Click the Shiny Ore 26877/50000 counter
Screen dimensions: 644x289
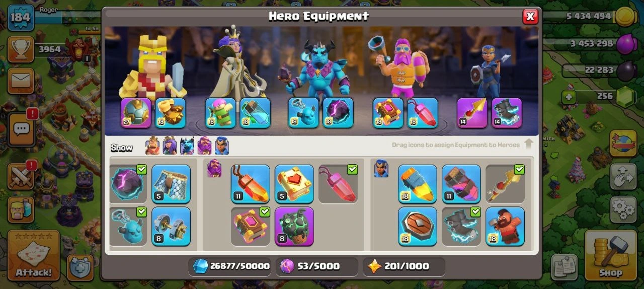point(231,266)
